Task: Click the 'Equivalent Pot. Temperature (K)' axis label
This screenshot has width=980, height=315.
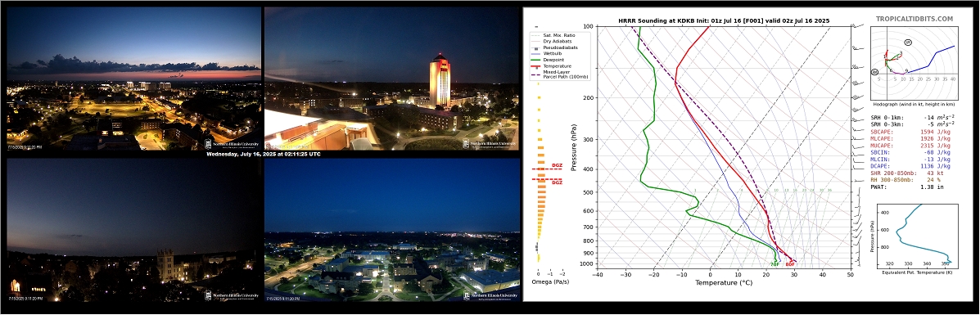Action: click(x=917, y=272)
